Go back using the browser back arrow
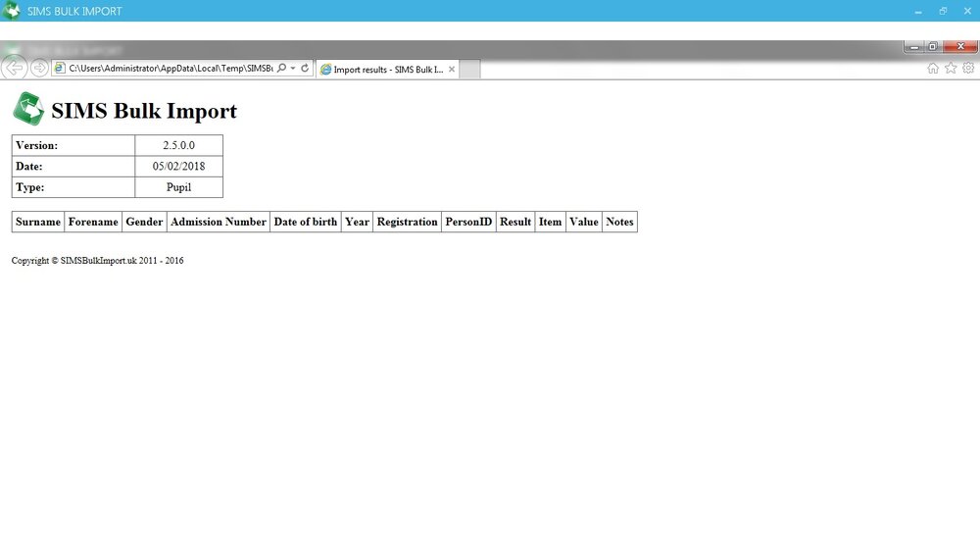980x553 pixels. pyautogui.click(x=15, y=68)
